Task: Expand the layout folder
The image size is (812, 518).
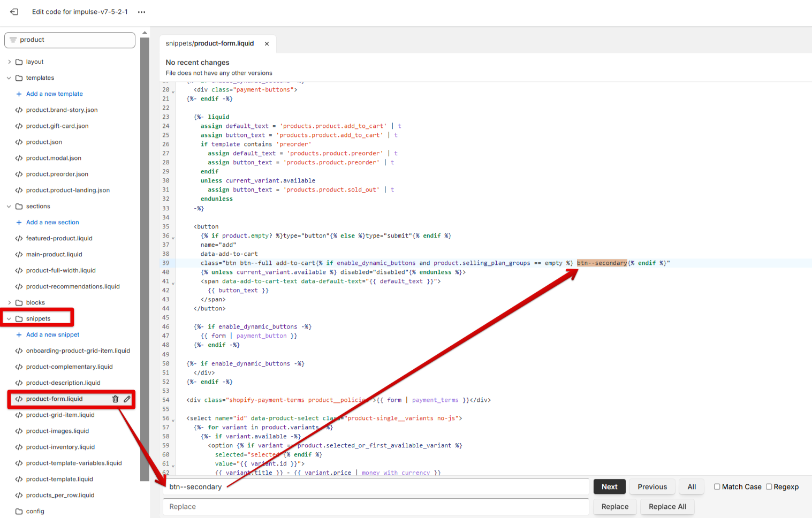Action: (x=9, y=62)
